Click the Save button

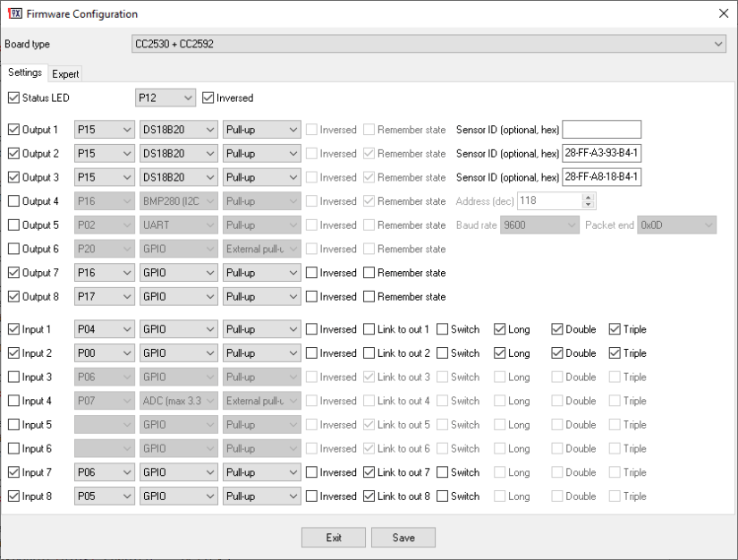point(403,537)
